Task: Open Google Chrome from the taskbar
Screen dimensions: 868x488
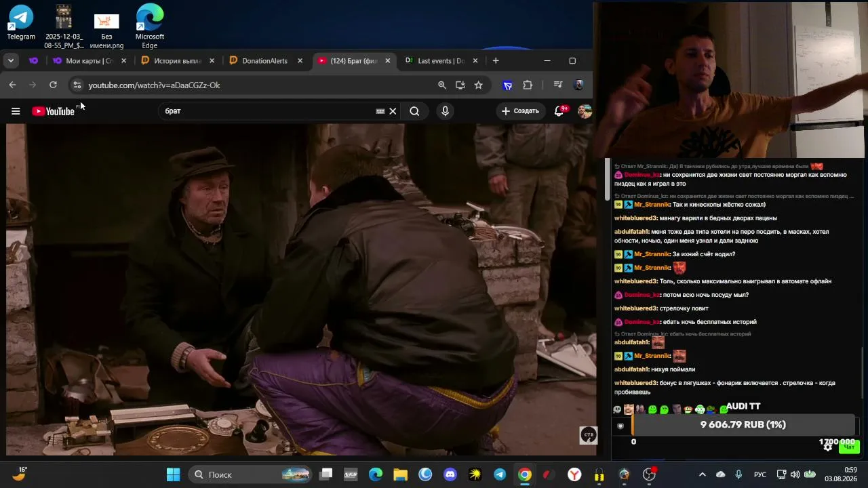Action: click(525, 474)
